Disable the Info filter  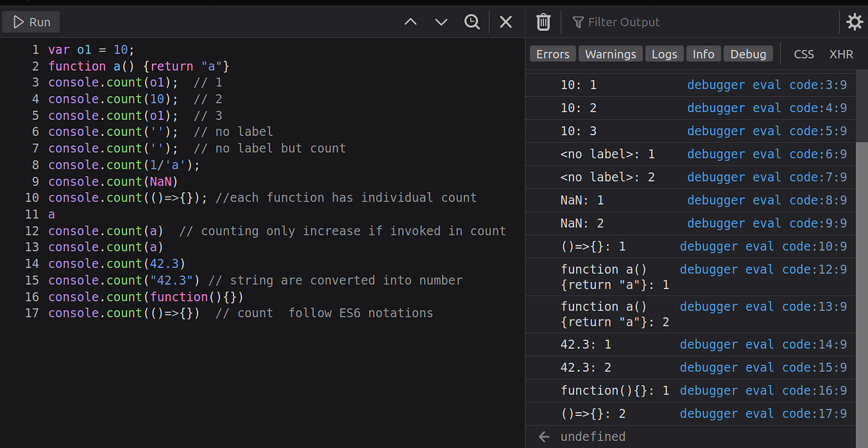tap(703, 53)
